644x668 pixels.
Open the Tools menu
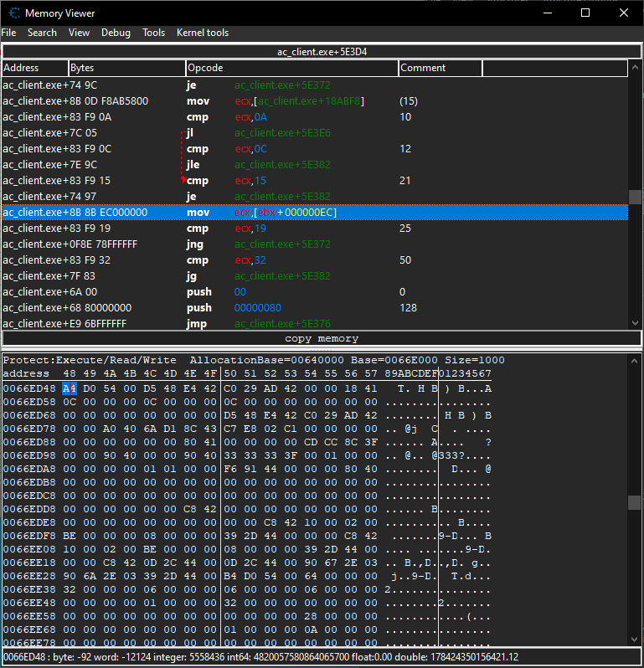pyautogui.click(x=153, y=33)
